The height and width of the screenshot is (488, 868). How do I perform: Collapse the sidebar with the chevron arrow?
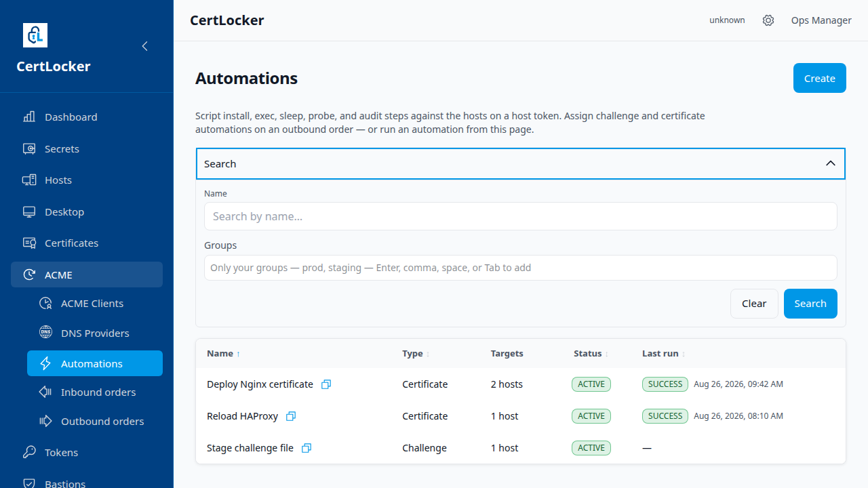coord(144,46)
